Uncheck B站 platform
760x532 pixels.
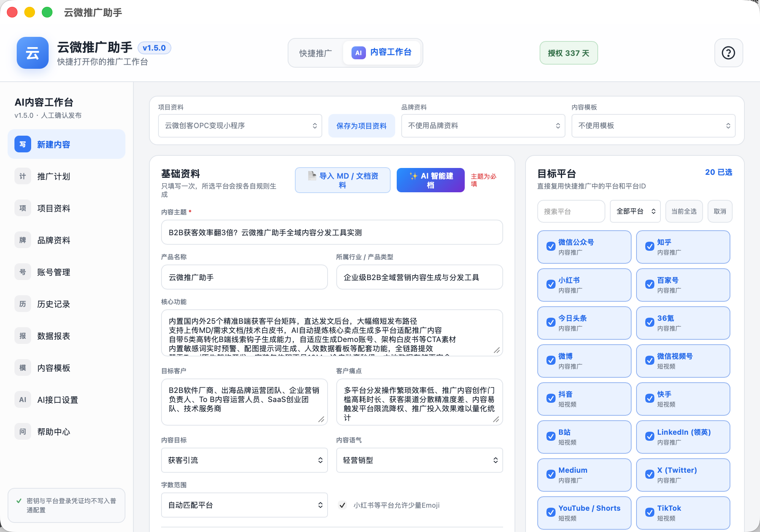(x=551, y=436)
